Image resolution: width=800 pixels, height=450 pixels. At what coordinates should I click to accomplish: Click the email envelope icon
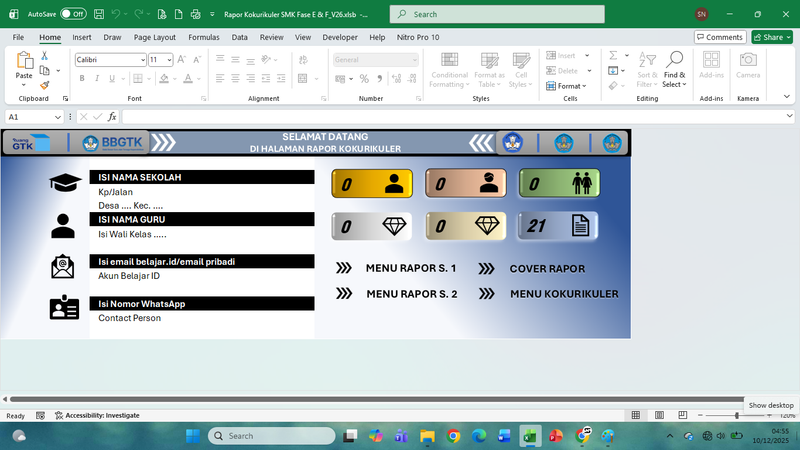(x=62, y=266)
